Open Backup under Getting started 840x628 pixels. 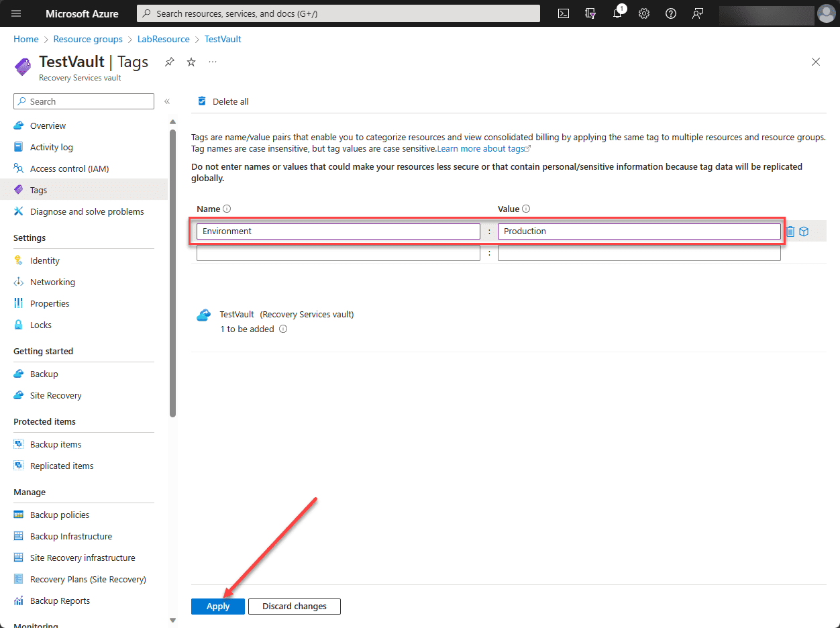pos(44,374)
